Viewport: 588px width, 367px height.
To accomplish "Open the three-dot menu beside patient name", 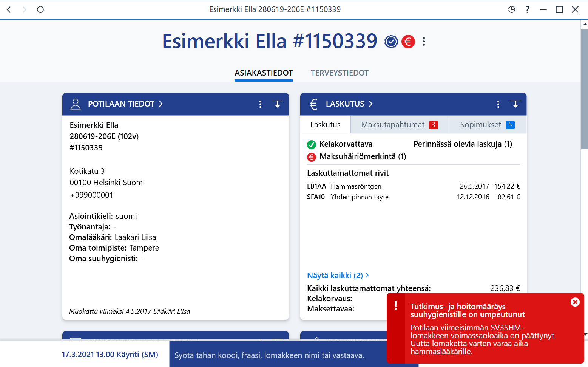I will (424, 42).
